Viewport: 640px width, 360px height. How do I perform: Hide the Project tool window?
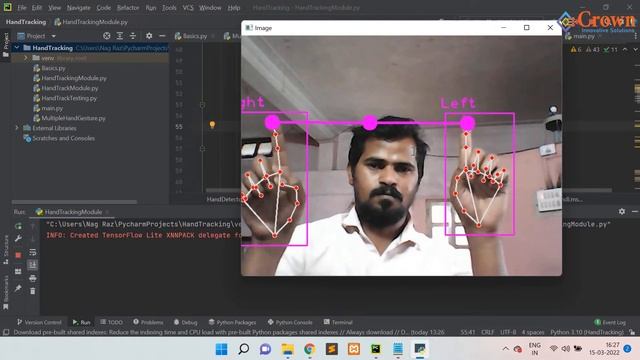click(x=162, y=36)
